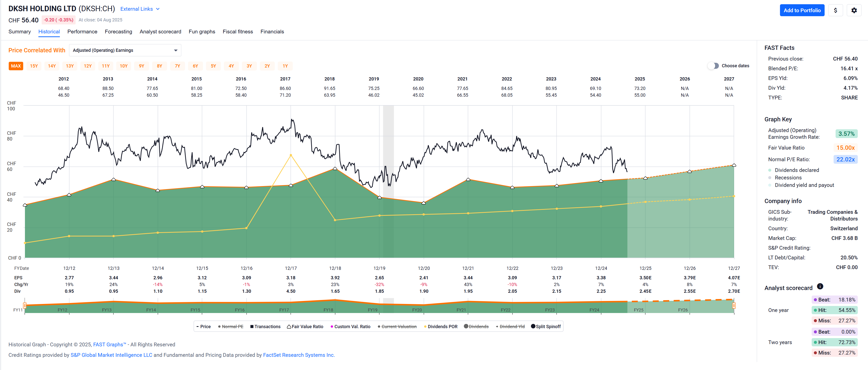Image resolution: width=868 pixels, height=370 pixels.
Task: Go to the Forecasting tab
Action: click(x=118, y=32)
